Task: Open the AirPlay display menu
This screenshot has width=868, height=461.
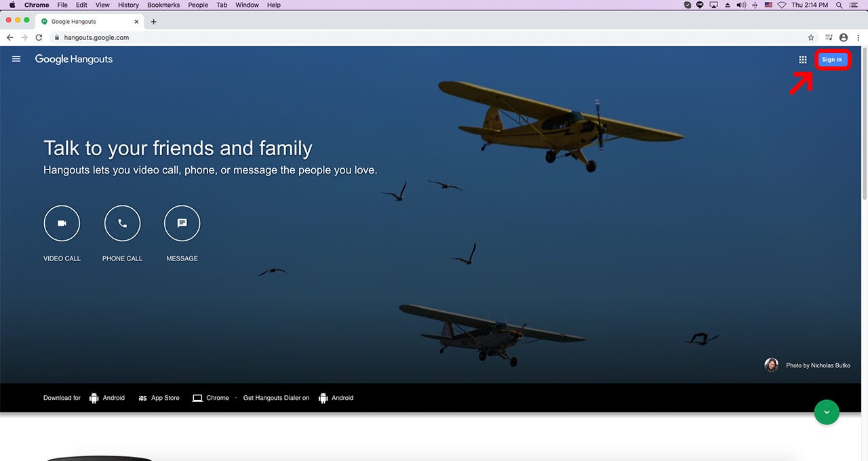Action: point(713,5)
